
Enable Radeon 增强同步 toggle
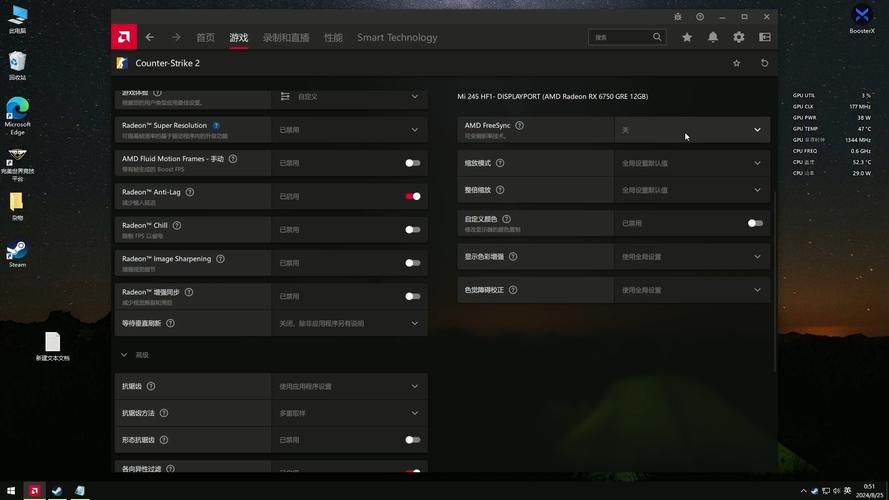pyautogui.click(x=413, y=296)
